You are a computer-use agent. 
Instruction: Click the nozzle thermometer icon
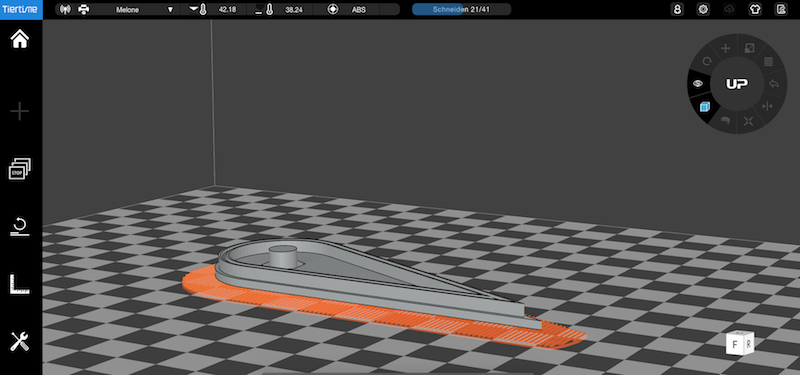coord(199,9)
